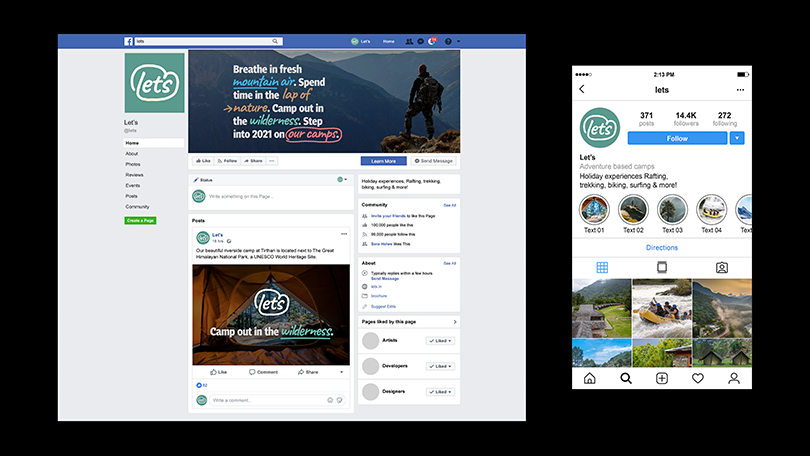Open the Liked dropdown for Designers
The height and width of the screenshot is (456, 810).
click(441, 392)
